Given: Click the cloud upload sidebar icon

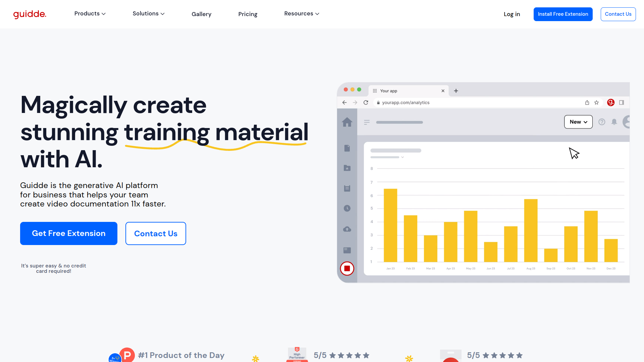Looking at the screenshot, I should [347, 229].
